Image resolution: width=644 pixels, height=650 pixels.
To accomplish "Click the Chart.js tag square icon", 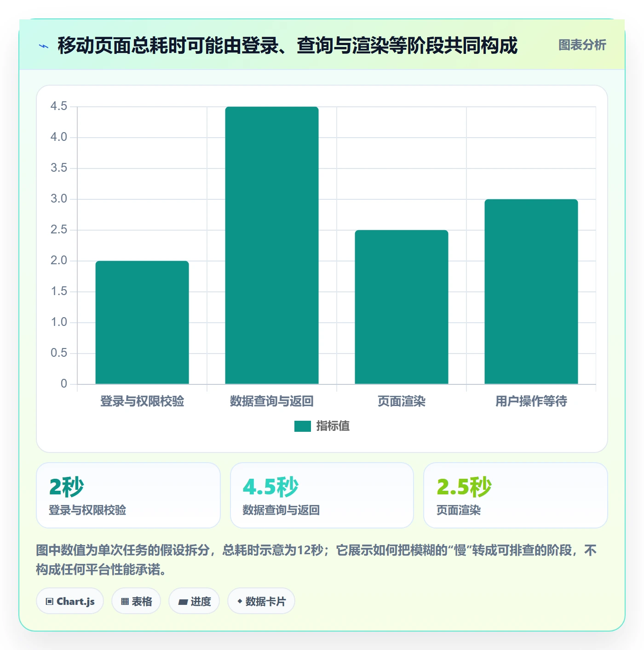I will [x=50, y=602].
